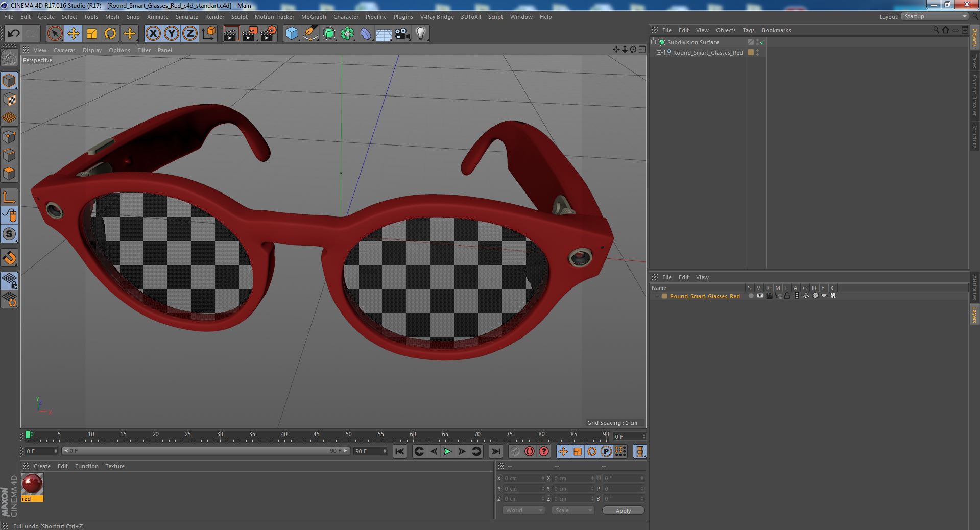Select the red material swatch
The image size is (980, 530).
click(33, 484)
